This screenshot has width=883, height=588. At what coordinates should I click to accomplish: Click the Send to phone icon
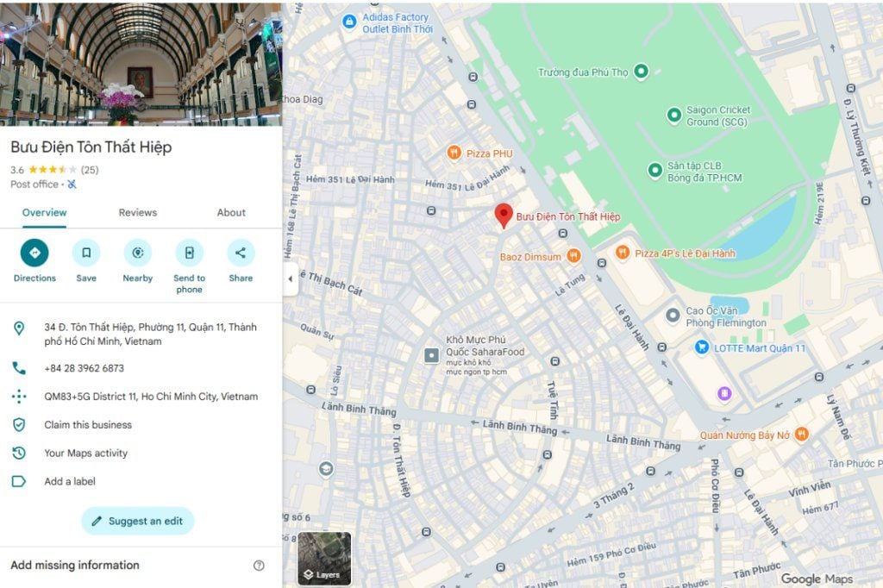[x=189, y=253]
